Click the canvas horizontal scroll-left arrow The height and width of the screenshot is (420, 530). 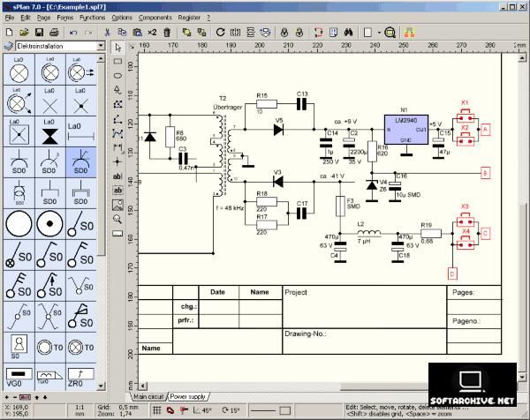pyautogui.click(x=142, y=386)
